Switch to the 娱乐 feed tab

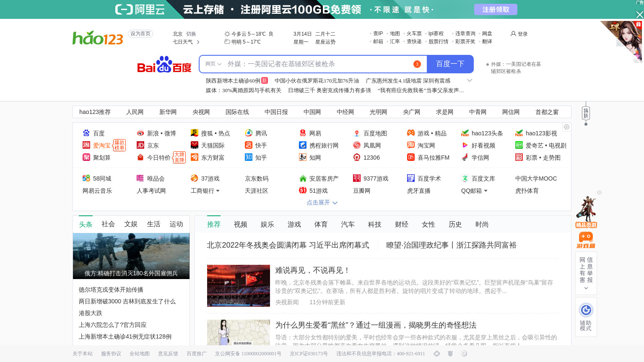coord(267,225)
